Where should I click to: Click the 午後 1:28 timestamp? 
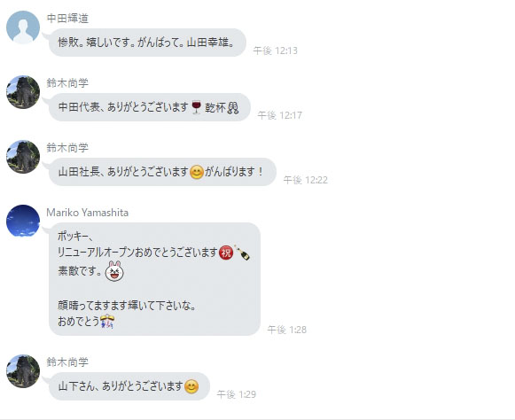(x=287, y=330)
